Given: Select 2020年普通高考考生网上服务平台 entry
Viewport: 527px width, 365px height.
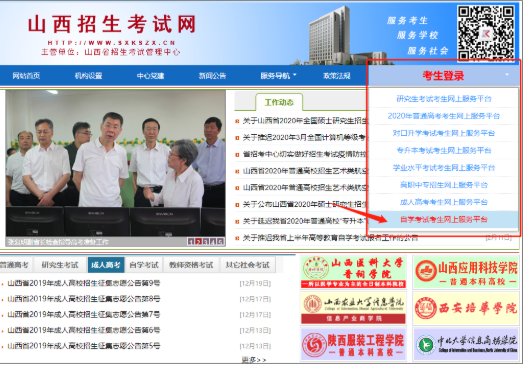Looking at the screenshot, I should click(x=444, y=116).
